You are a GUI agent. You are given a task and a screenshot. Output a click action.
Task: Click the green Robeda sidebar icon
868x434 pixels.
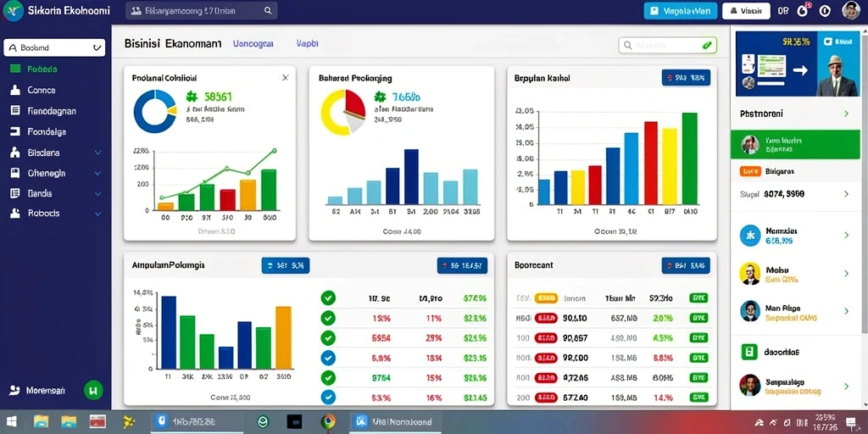(x=15, y=70)
